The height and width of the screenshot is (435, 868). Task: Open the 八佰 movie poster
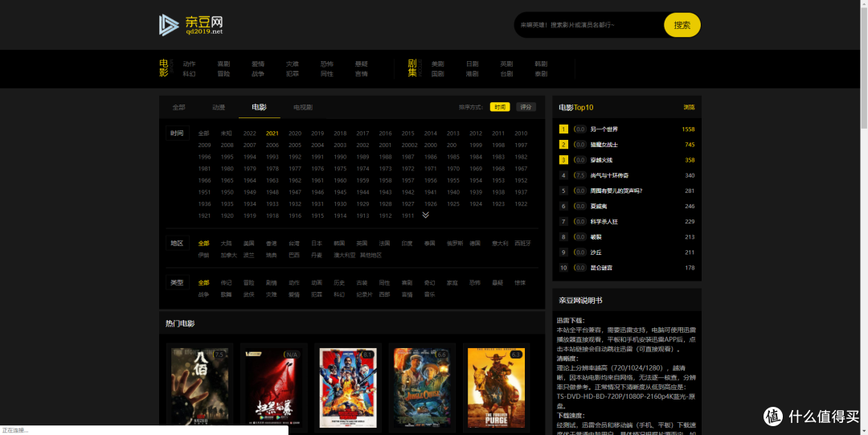[199, 386]
